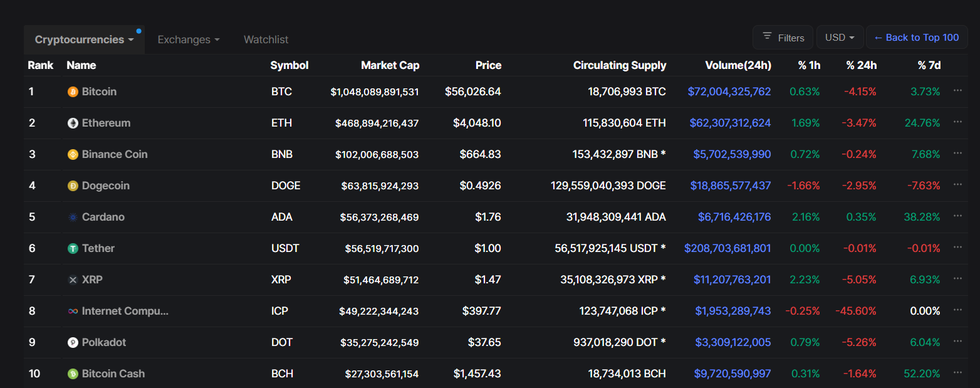
Task: Open the three-dot menu for Dogecoin row
Action: click(x=957, y=184)
